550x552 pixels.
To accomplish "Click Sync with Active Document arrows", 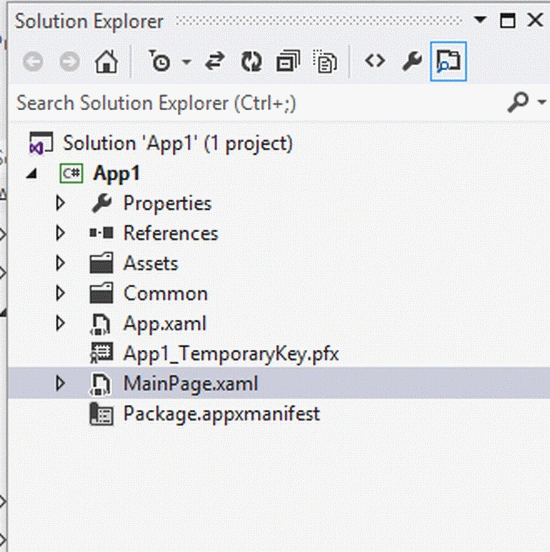I will coord(214,61).
